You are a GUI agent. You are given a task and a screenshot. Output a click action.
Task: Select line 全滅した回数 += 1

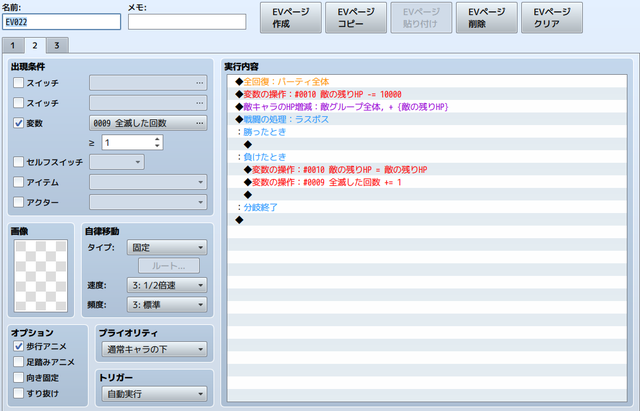(x=427, y=182)
